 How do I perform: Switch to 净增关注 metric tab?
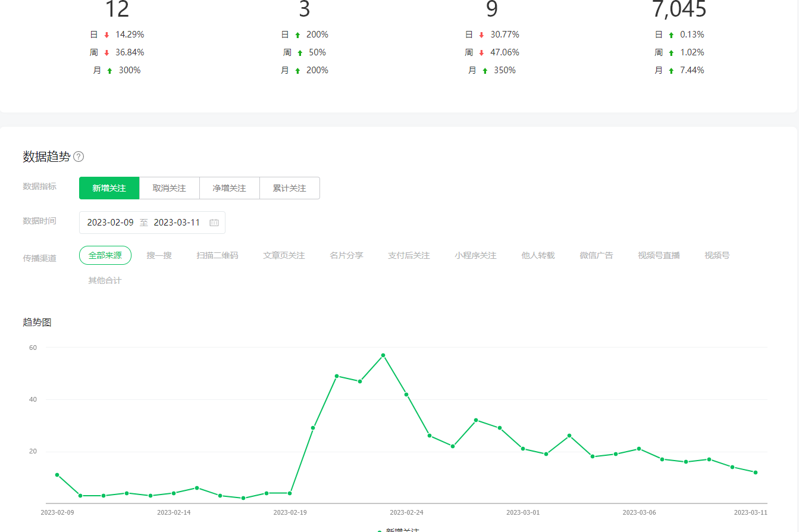[x=230, y=188]
